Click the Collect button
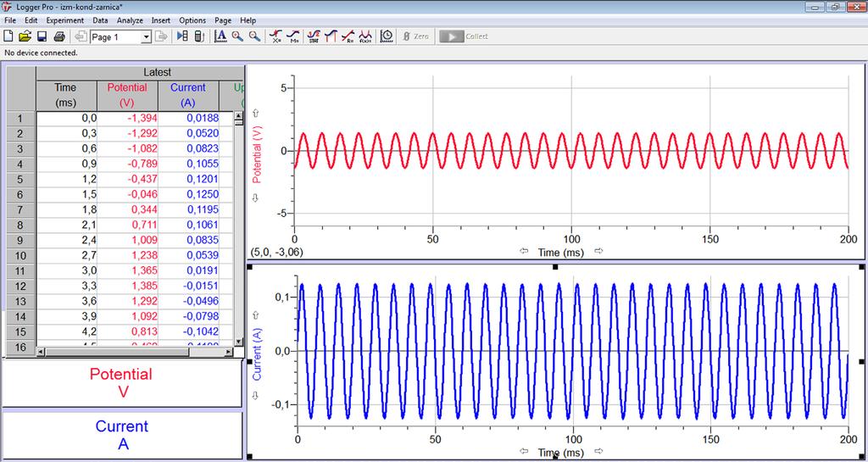 [464, 36]
